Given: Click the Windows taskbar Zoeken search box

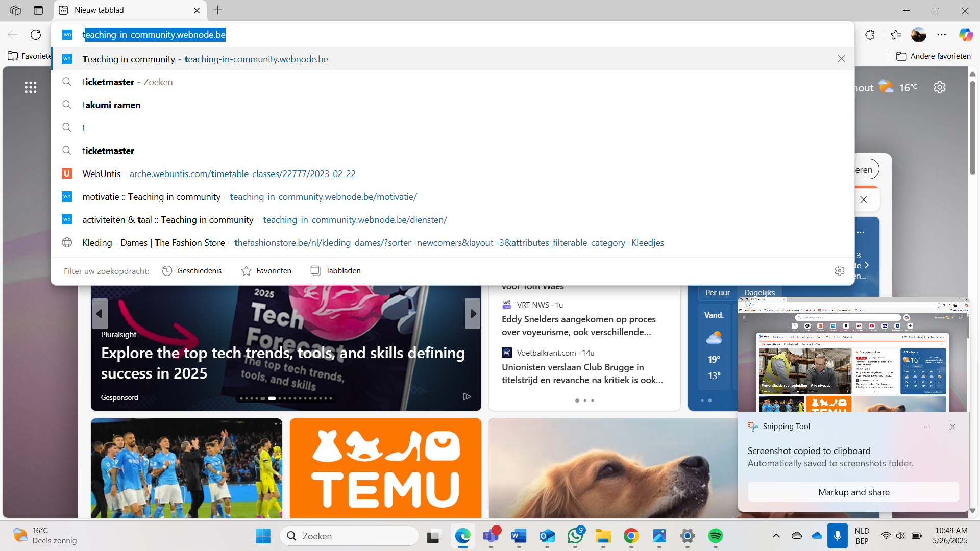Looking at the screenshot, I should pyautogui.click(x=350, y=536).
